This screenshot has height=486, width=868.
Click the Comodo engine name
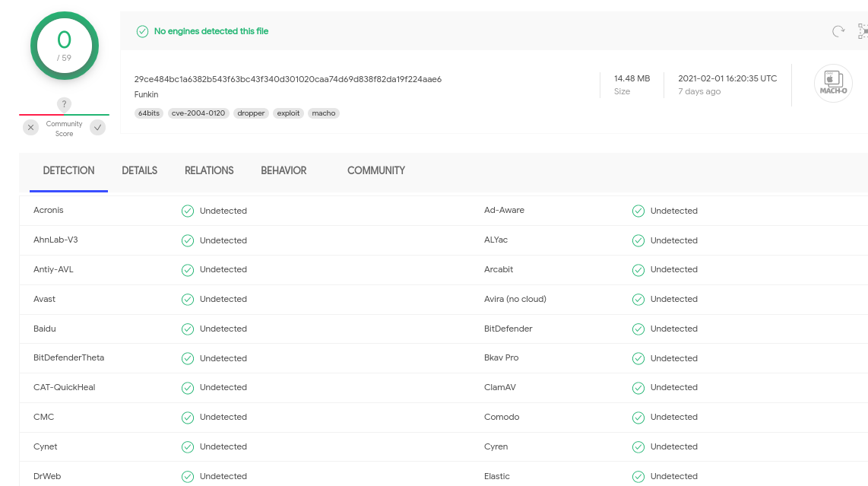tap(502, 417)
